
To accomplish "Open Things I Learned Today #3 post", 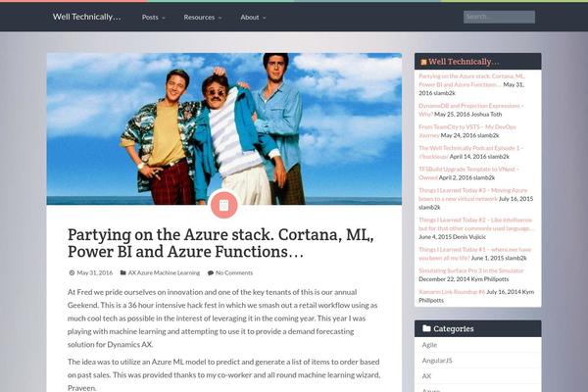I will tap(473, 194).
